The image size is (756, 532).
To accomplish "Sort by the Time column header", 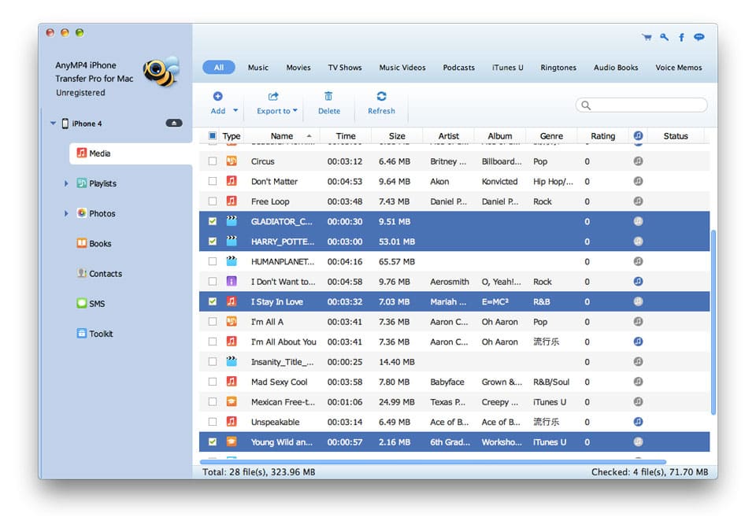I will [x=346, y=136].
